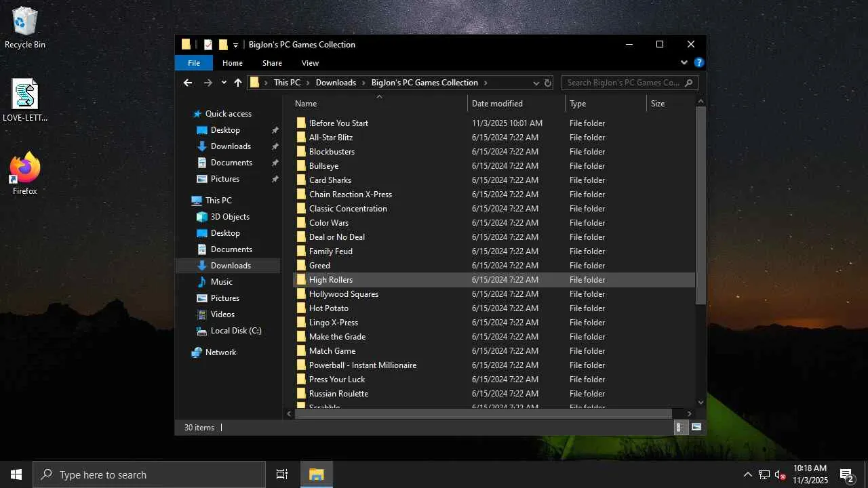Click the Forward navigation arrow
Image resolution: width=868 pixels, height=488 pixels.
coord(208,83)
